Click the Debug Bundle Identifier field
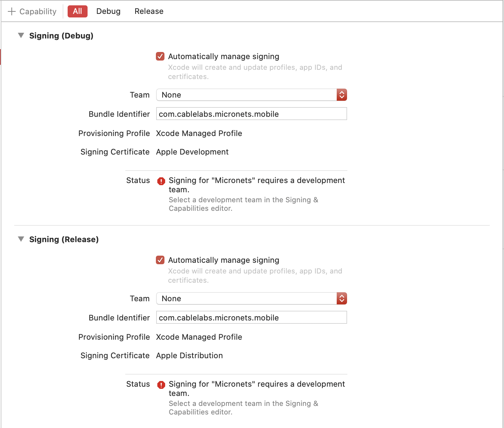Viewport: 504px width, 428px height. click(x=252, y=114)
